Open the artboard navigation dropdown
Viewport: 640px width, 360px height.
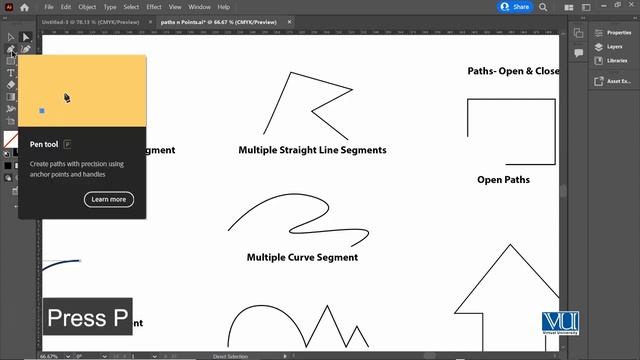155,356
